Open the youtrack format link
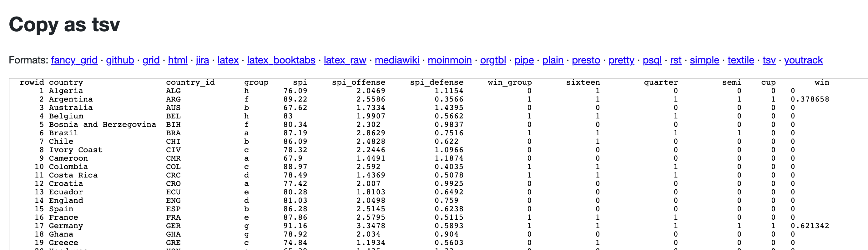This screenshot has width=868, height=250. click(803, 60)
